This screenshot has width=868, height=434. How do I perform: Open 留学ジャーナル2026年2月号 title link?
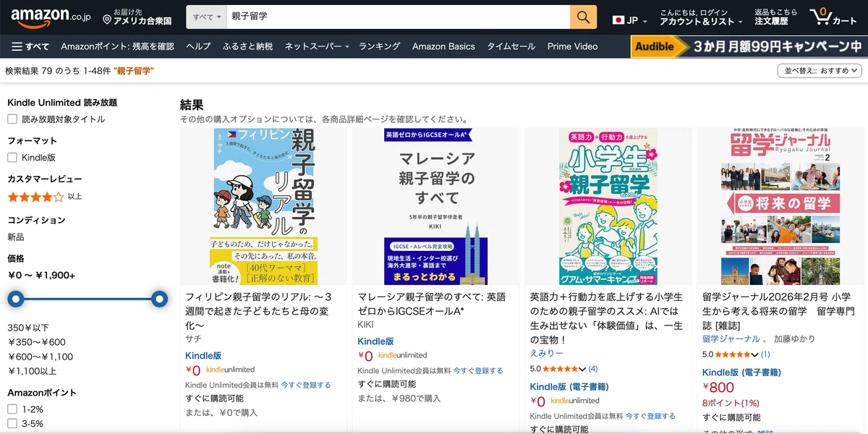(778, 311)
